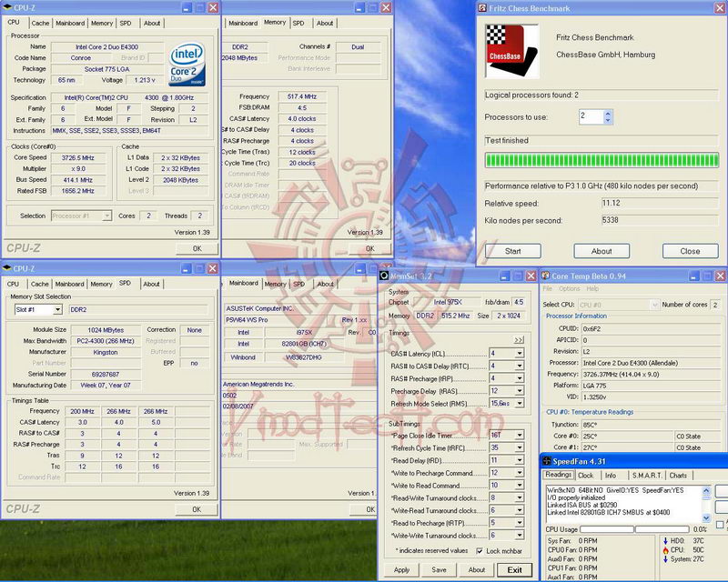This screenshot has height=582, width=728.
Task: Switch to Mainboard tab in top-left CPU-Z
Action: (70, 24)
